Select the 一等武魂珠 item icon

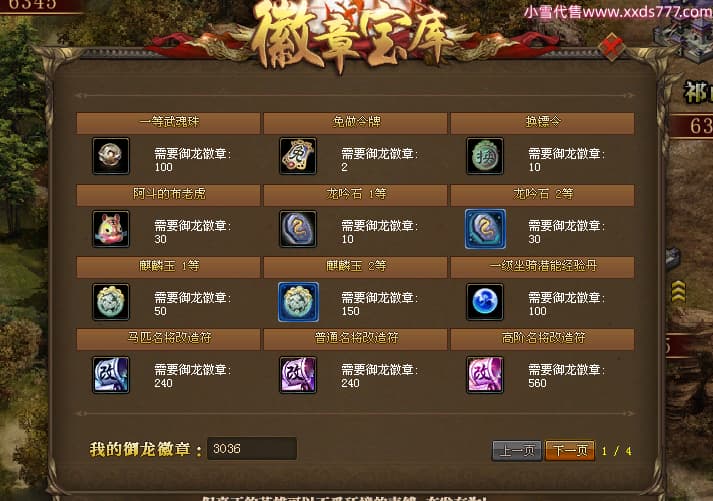111,156
